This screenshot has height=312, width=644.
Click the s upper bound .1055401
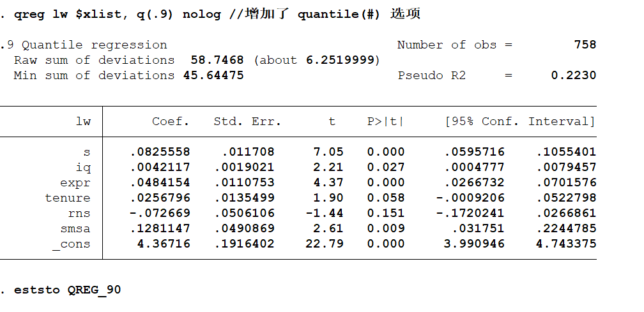(x=566, y=152)
